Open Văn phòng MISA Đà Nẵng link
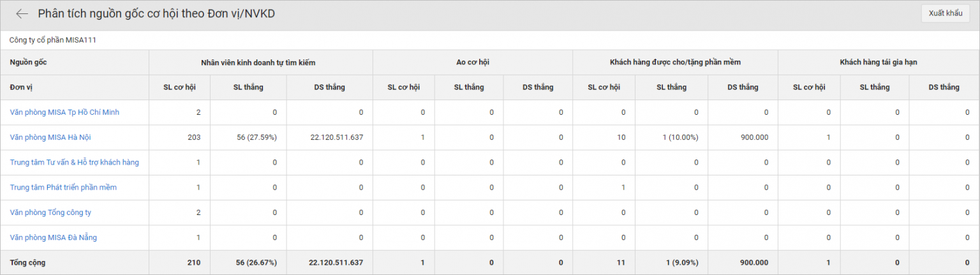The height and width of the screenshot is (275, 980). [54, 237]
